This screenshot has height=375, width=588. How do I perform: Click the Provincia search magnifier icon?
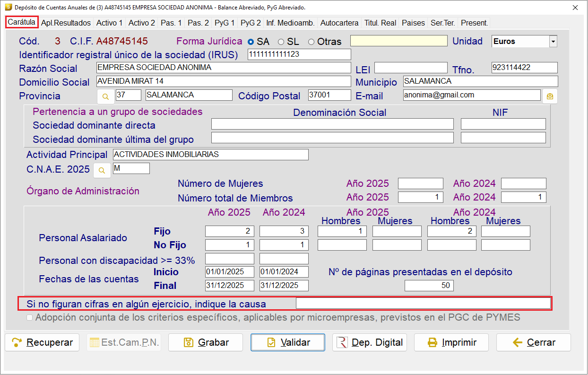(x=105, y=96)
